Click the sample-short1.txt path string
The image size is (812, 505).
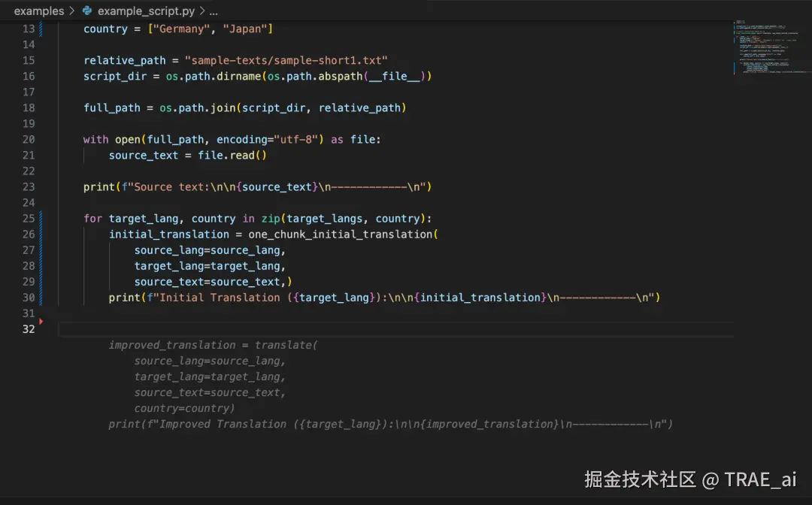[289, 61]
